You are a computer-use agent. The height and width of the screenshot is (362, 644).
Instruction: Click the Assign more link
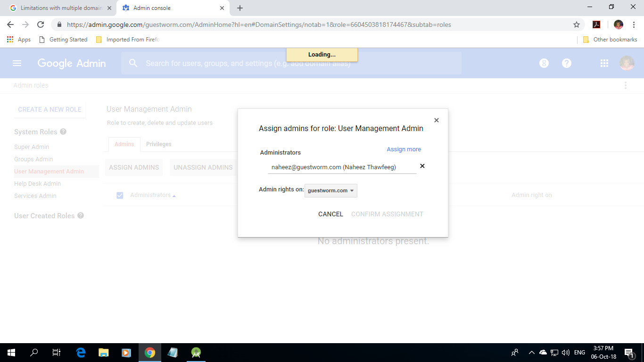coord(404,149)
